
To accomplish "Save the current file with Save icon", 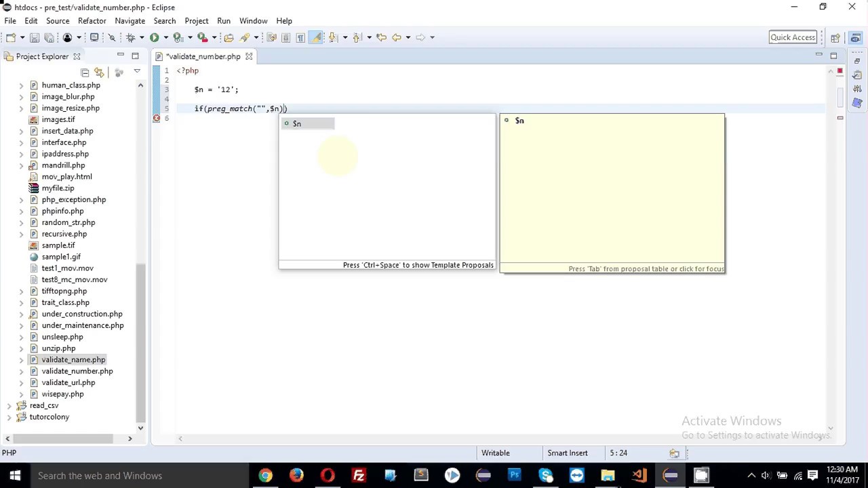I will coord(35,37).
